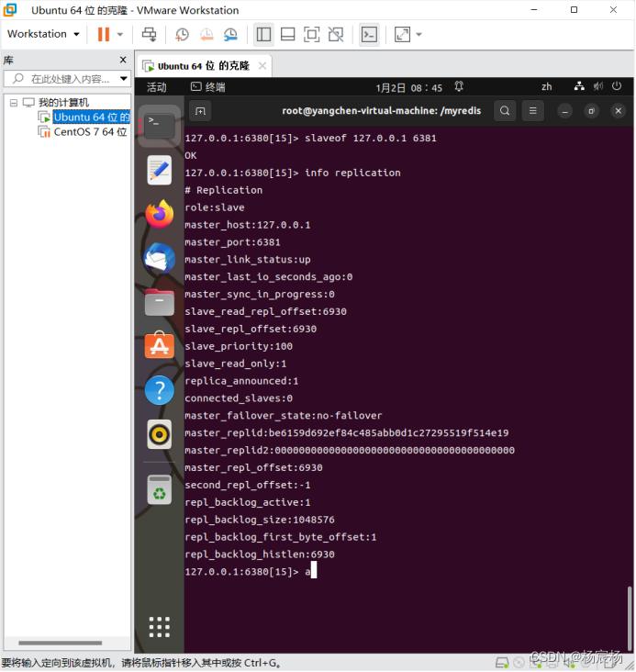Click the stretch guest display icon

click(402, 34)
